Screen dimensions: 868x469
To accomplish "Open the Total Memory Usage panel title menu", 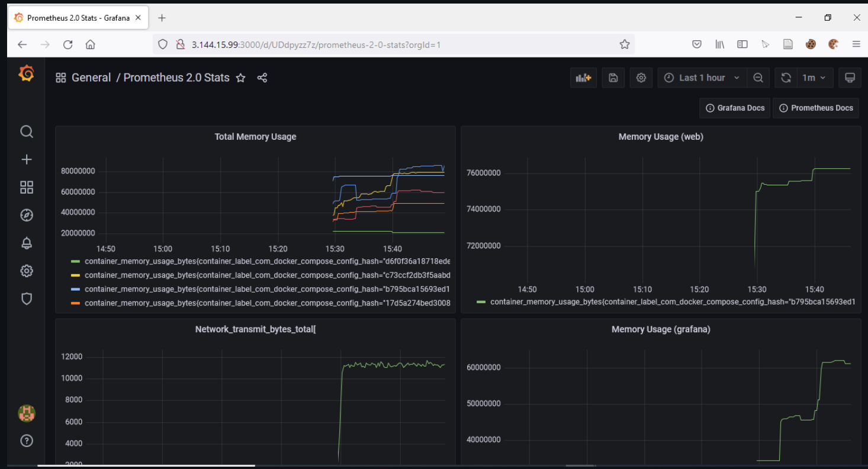I will [255, 137].
